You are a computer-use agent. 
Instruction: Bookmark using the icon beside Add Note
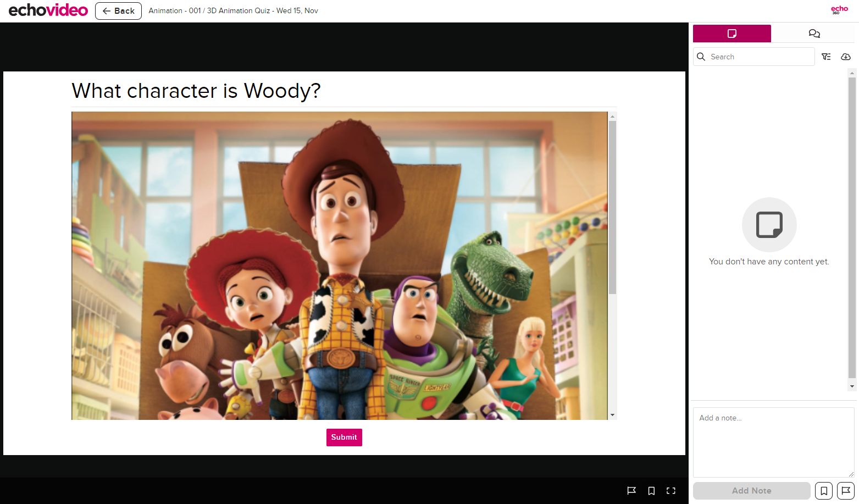(824, 491)
